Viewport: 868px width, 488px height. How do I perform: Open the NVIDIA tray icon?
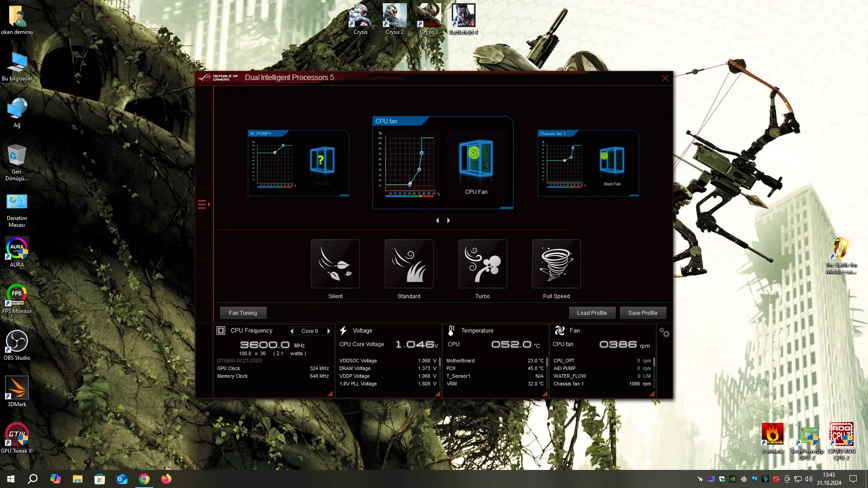(733, 479)
